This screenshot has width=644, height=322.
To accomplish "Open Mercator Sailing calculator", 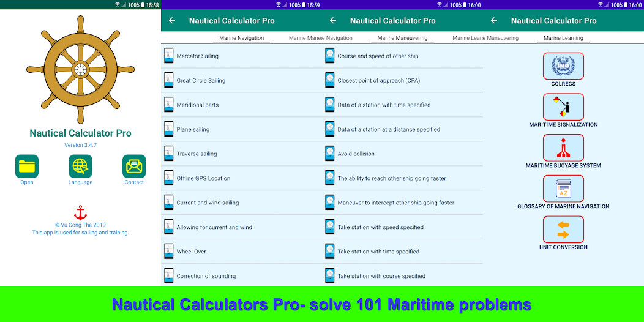I will 241,56.
